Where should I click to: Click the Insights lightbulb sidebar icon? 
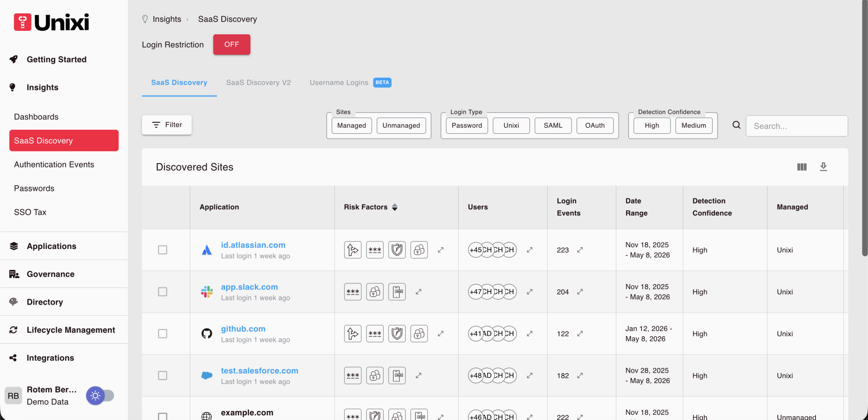coord(13,87)
